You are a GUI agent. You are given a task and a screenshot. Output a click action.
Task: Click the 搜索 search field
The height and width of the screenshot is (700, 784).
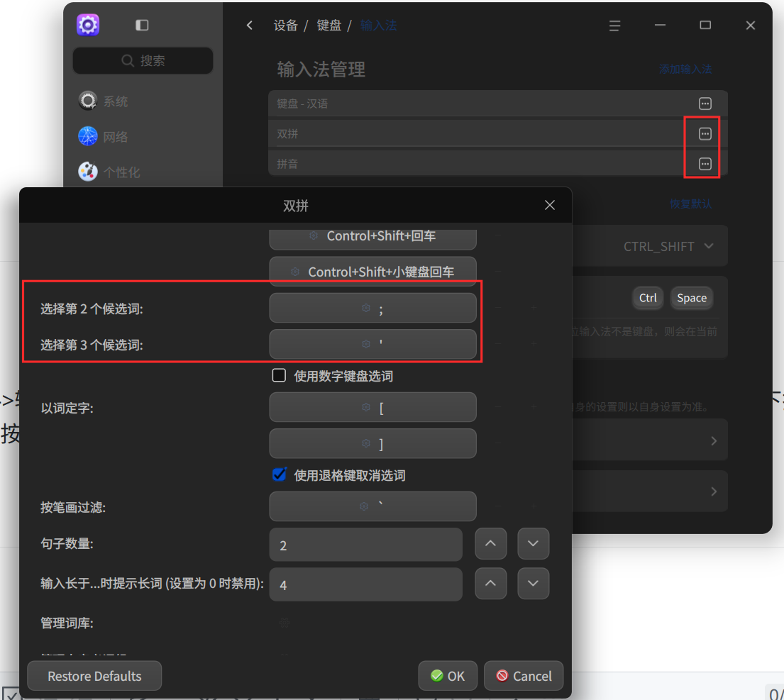143,60
